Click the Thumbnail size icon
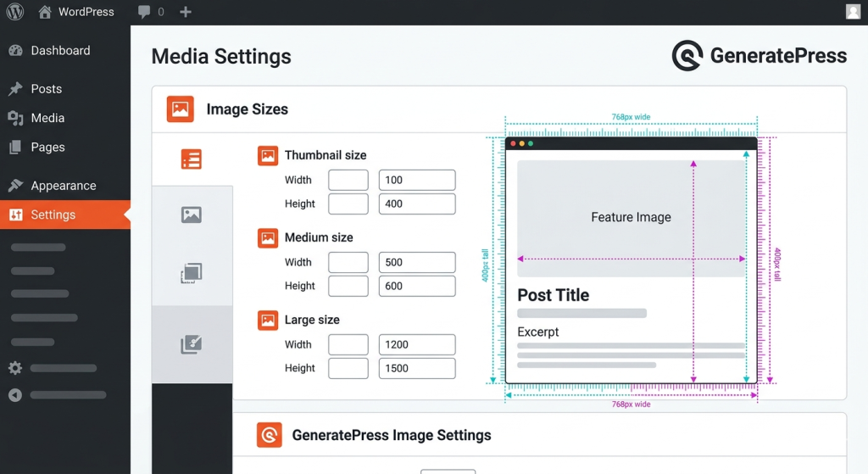 tap(268, 156)
